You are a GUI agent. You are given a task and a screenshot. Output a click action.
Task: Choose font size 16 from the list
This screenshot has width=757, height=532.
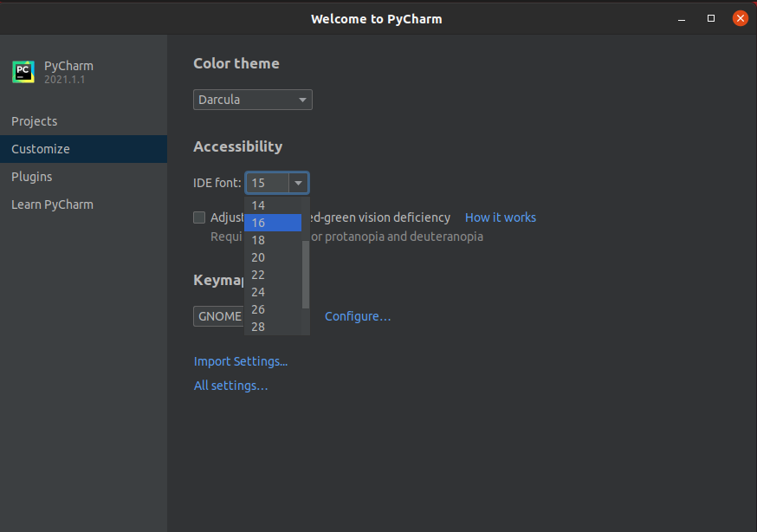pyautogui.click(x=273, y=223)
